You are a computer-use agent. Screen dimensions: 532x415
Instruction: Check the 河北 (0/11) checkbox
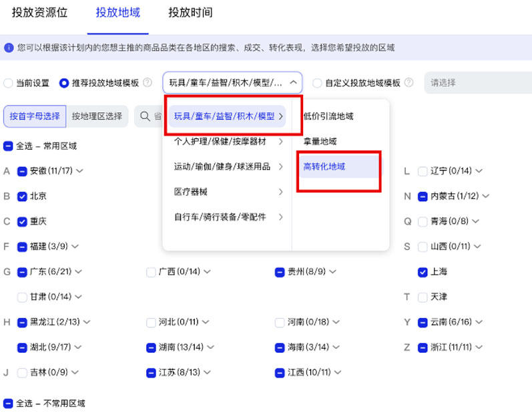click(151, 322)
